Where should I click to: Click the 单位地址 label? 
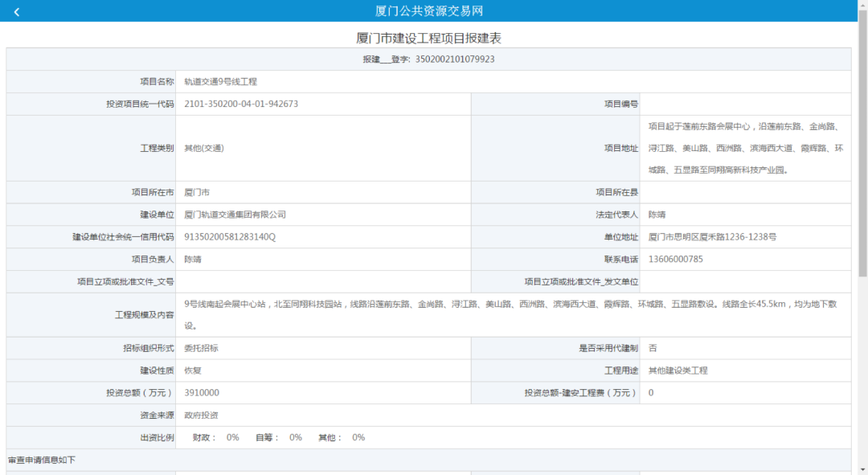click(621, 237)
